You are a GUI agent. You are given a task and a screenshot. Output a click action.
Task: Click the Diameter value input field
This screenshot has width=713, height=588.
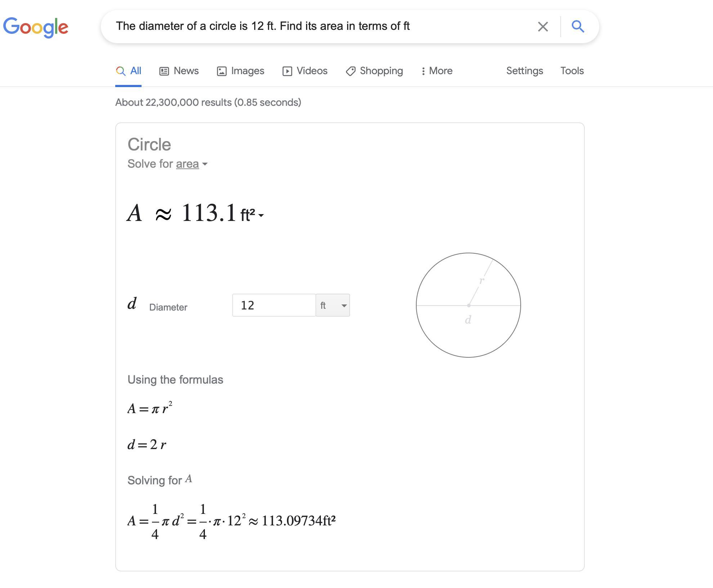pyautogui.click(x=274, y=306)
